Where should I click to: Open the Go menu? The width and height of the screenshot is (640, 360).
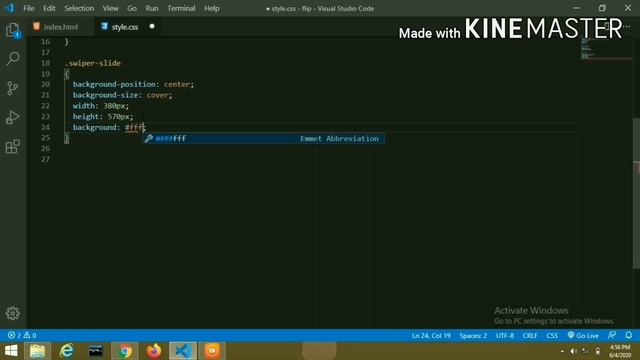click(x=131, y=8)
